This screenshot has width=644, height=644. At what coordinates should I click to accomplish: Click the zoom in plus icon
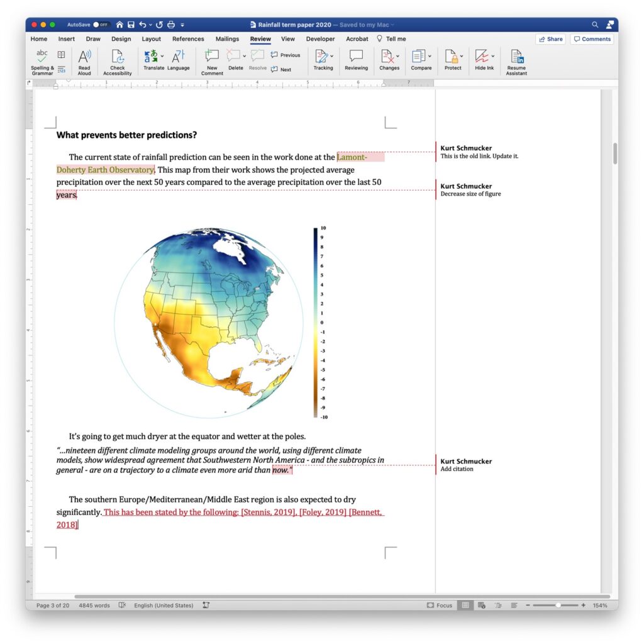(x=583, y=605)
